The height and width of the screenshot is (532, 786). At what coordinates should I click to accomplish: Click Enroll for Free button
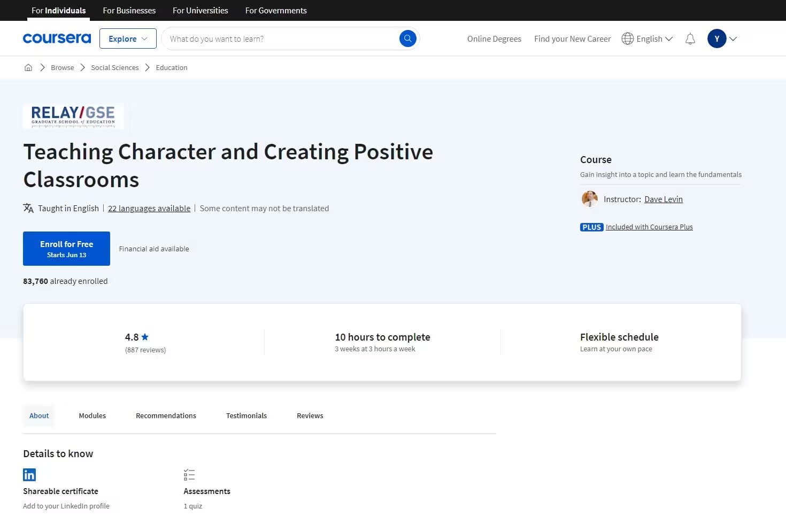[x=66, y=249]
